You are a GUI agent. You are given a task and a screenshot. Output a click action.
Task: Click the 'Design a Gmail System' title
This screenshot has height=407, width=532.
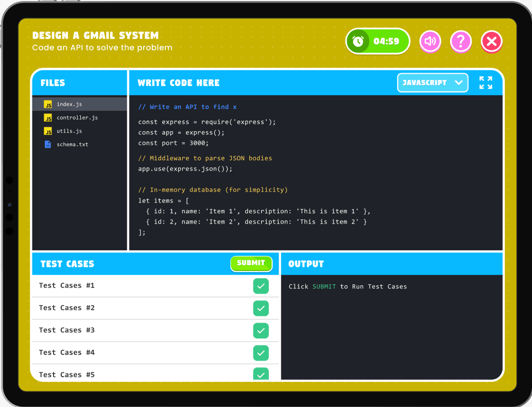point(95,36)
